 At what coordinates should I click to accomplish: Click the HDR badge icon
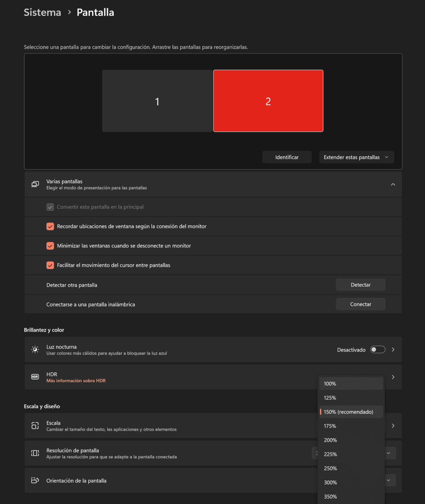pyautogui.click(x=35, y=377)
